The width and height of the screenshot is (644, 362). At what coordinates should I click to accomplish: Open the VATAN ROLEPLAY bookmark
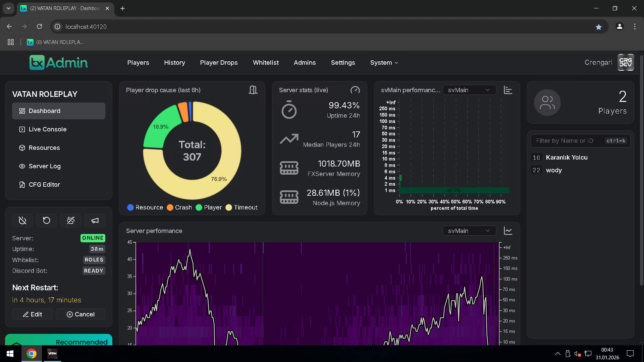point(56,42)
